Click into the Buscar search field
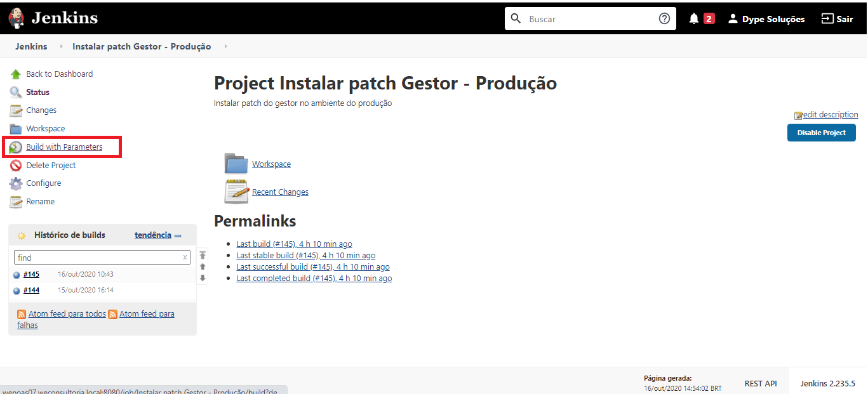868x394 pixels. [591, 19]
